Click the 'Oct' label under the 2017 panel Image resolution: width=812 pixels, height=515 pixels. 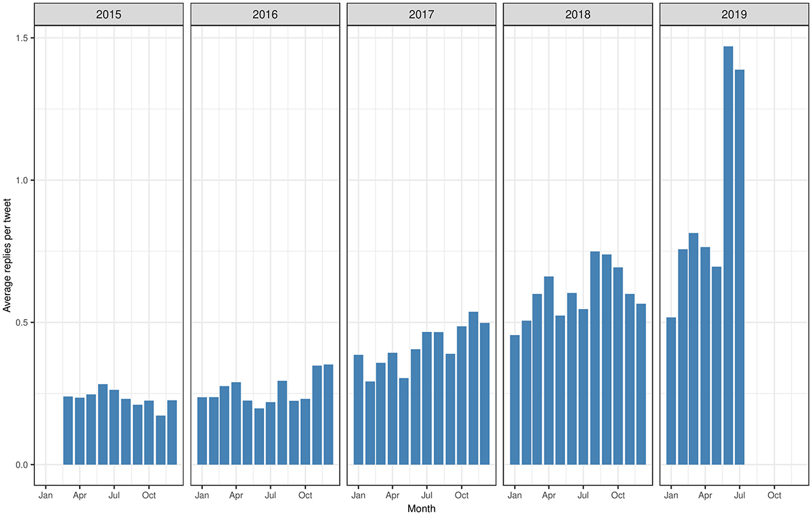pos(461,495)
